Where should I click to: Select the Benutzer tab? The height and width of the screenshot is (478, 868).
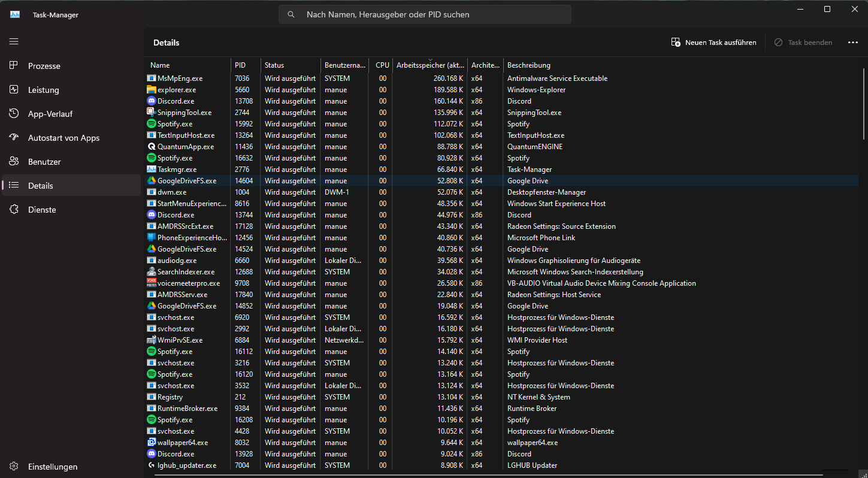[71, 162]
